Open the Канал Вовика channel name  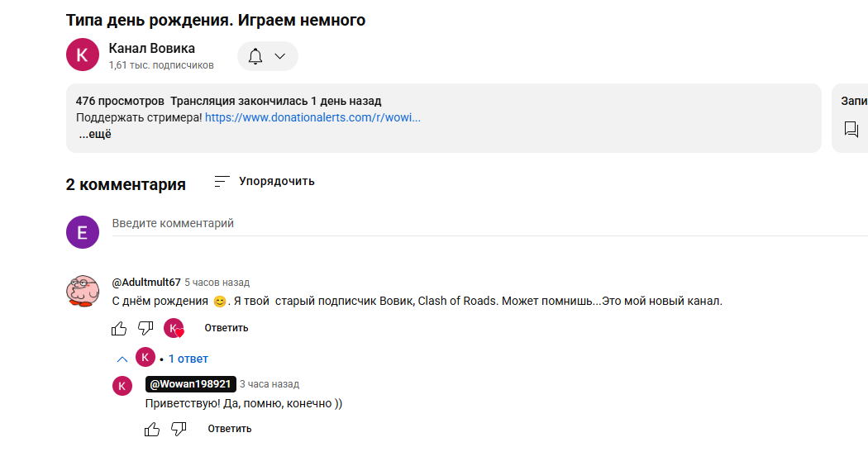(151, 49)
